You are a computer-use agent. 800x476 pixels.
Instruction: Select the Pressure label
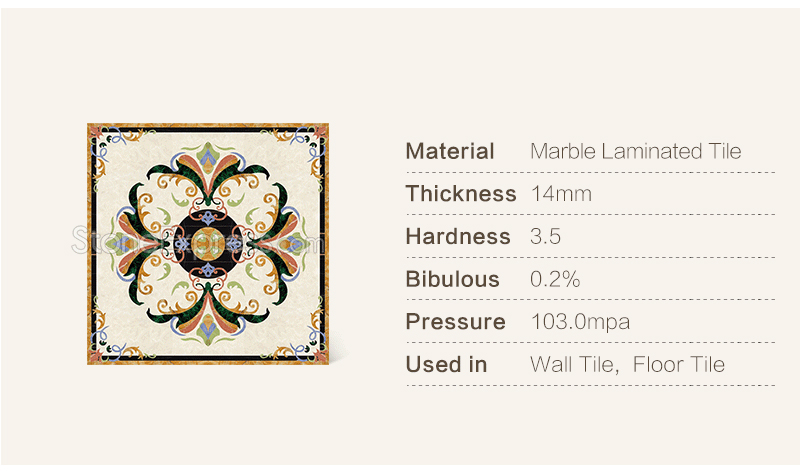(x=456, y=322)
